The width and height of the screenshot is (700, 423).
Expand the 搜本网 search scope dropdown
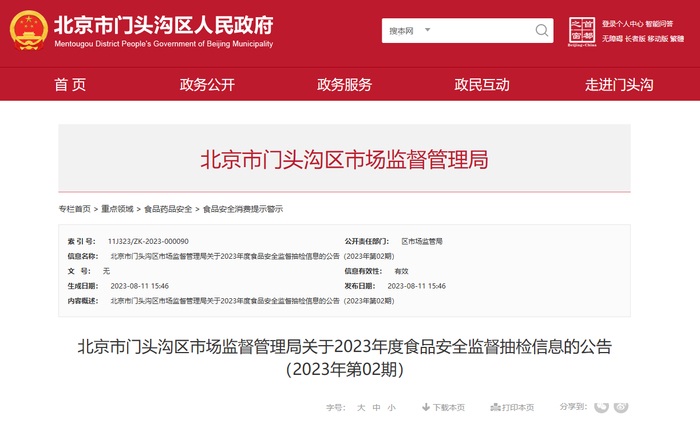pyautogui.click(x=410, y=31)
